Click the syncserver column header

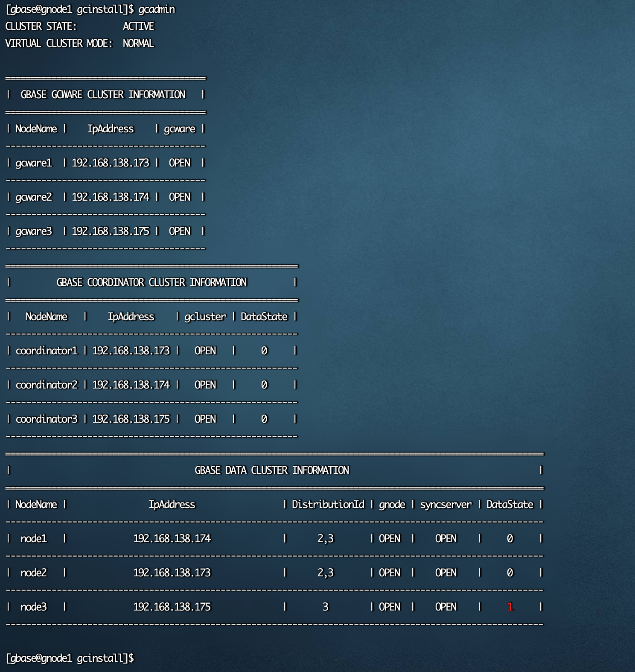pyautogui.click(x=446, y=505)
